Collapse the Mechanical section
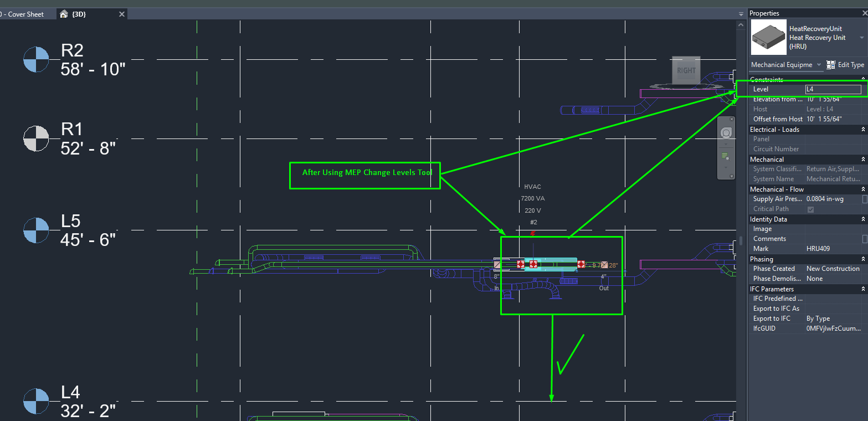The width and height of the screenshot is (868, 421). click(863, 160)
